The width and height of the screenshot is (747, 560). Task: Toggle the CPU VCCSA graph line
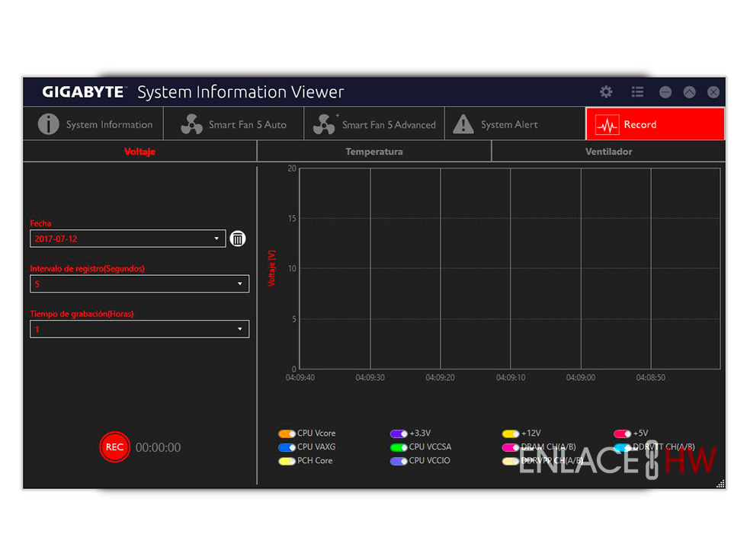click(x=399, y=447)
